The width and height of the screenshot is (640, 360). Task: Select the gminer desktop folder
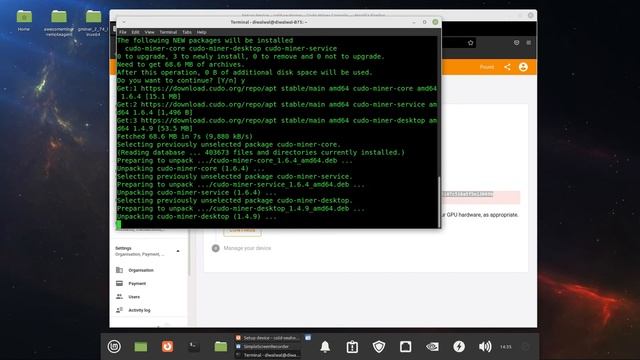coord(93,23)
